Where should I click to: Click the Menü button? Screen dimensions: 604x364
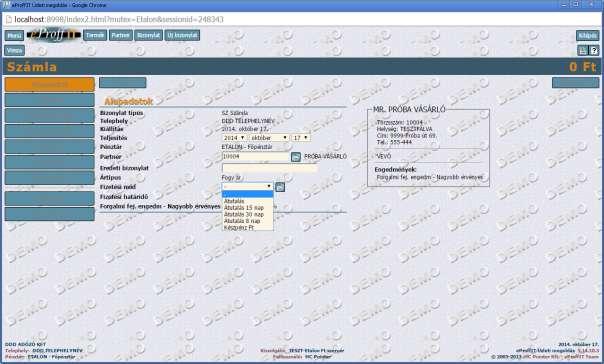tap(14, 35)
